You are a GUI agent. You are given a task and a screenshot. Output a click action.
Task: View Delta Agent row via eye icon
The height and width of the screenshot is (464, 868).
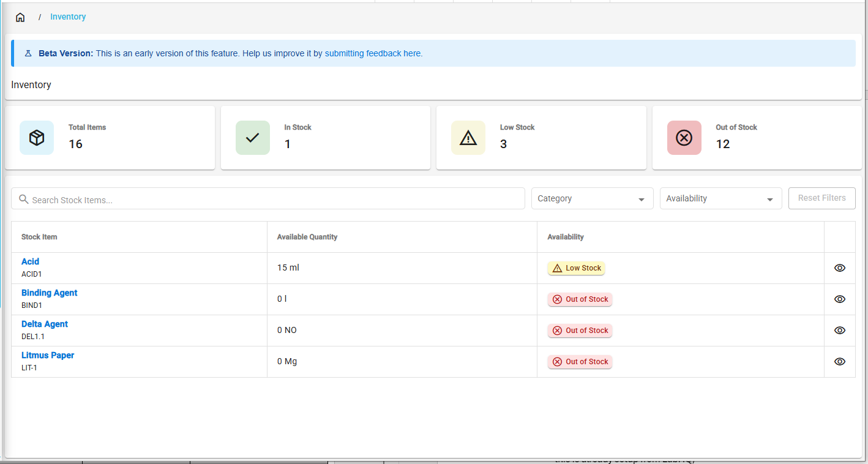pos(840,331)
